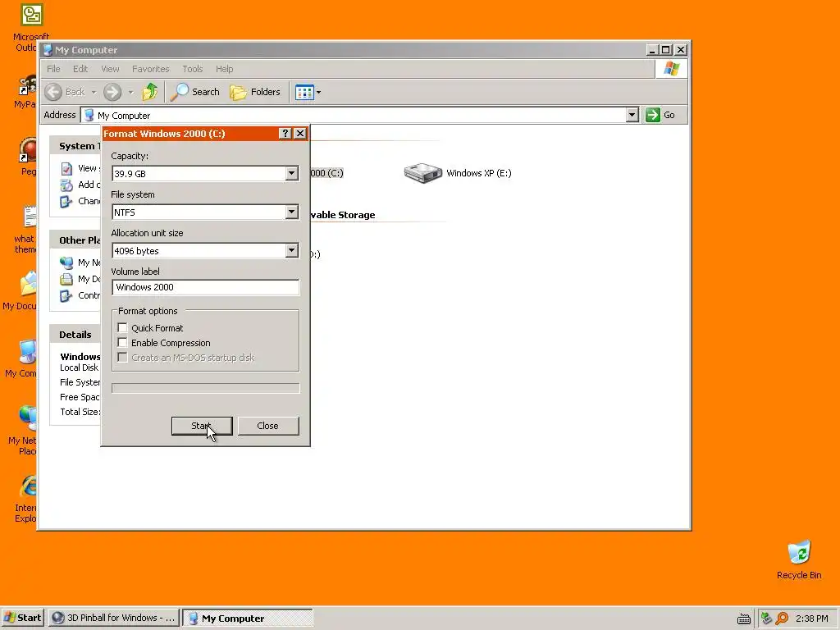Click Start to begin formatting

tap(202, 426)
